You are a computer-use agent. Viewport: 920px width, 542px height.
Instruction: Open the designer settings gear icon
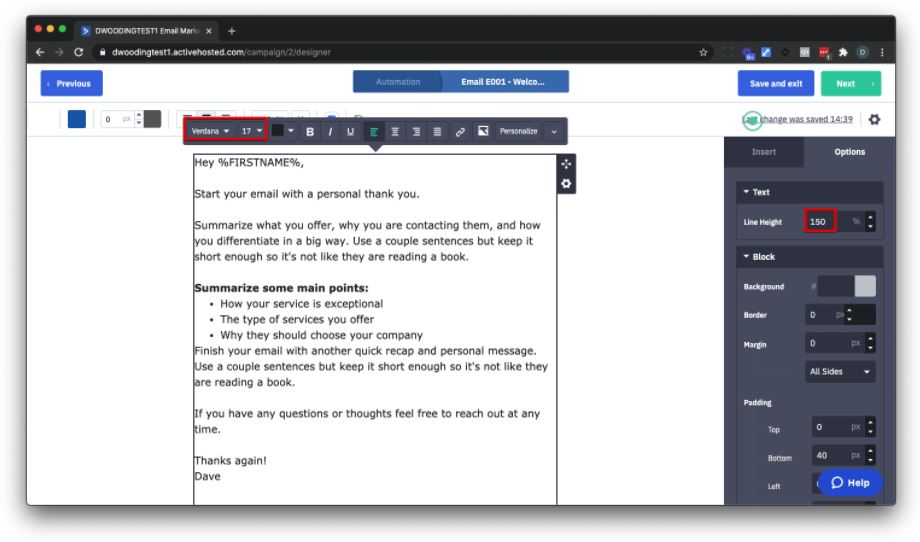click(x=874, y=119)
